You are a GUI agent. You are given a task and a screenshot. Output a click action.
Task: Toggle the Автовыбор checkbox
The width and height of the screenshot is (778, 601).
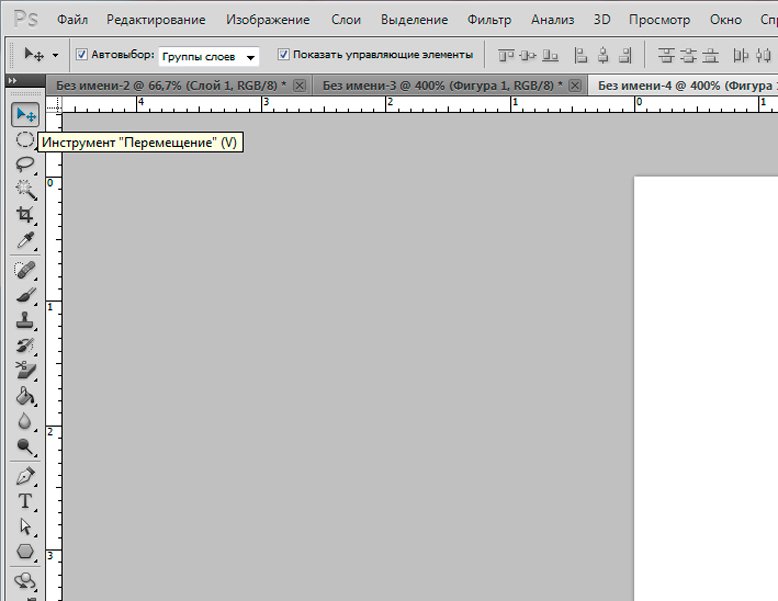82,55
